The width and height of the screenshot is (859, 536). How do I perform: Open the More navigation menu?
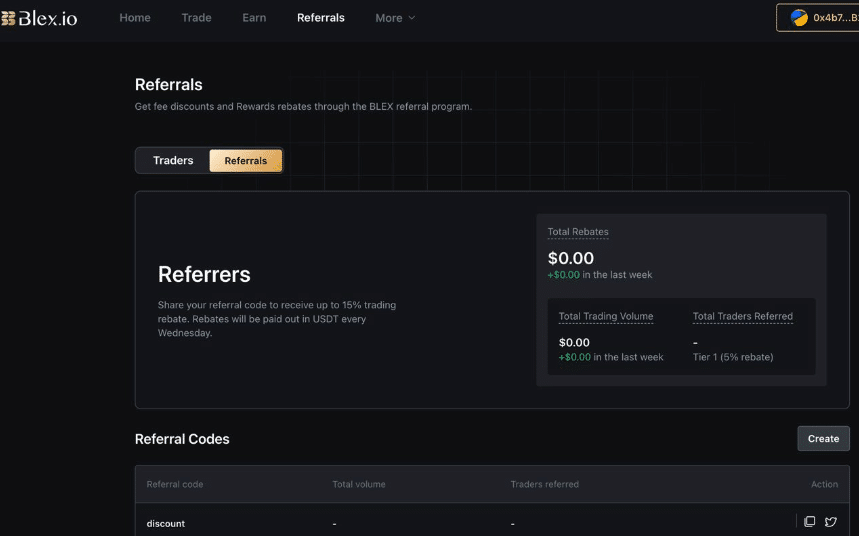pos(395,18)
